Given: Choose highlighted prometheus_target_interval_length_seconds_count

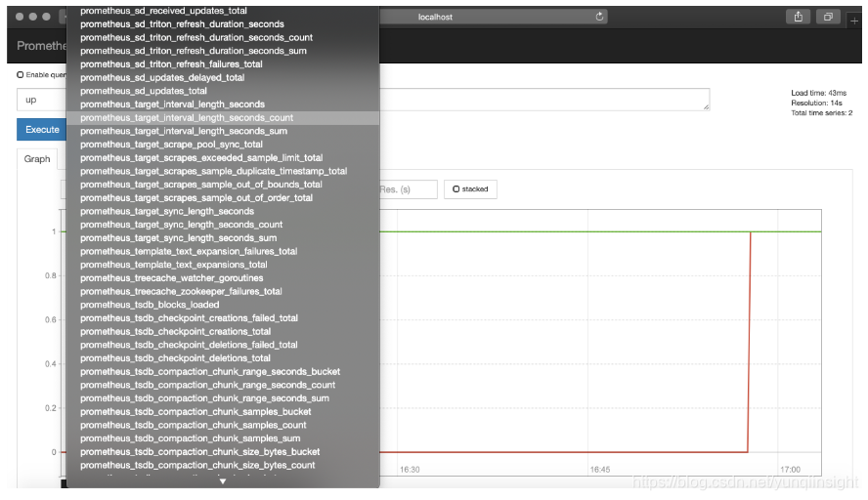Looking at the screenshot, I should 223,118.
